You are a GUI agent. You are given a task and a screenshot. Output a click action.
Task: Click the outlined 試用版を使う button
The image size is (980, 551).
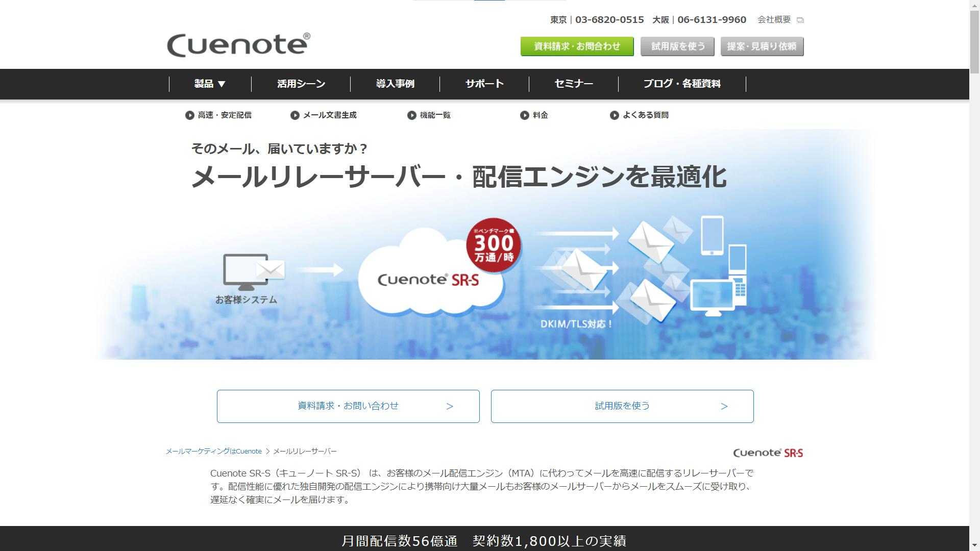click(622, 406)
